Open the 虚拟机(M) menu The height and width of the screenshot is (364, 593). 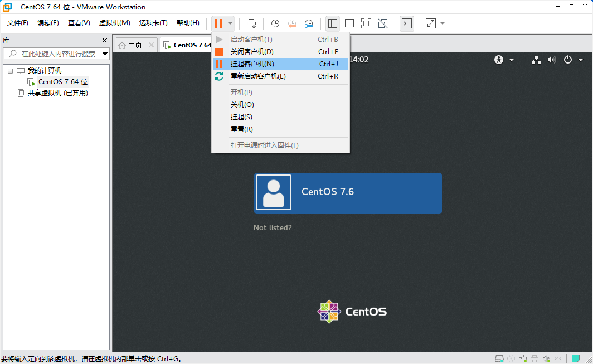tap(115, 23)
